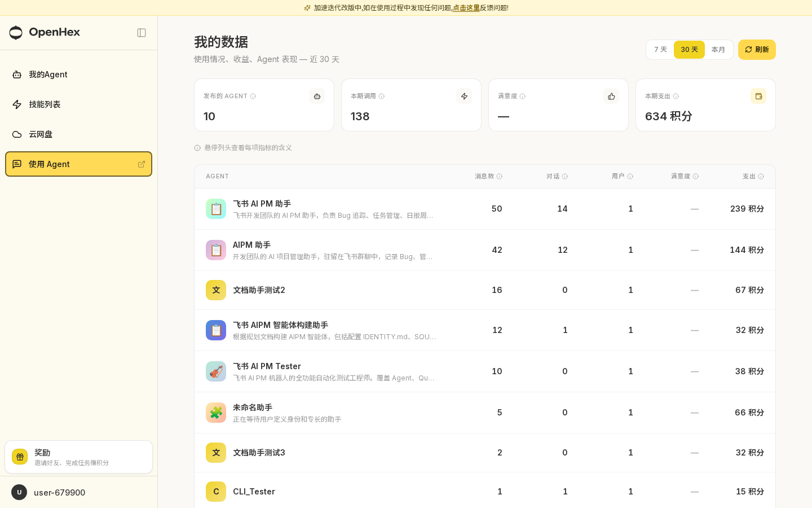Open 使用 Agent in the sidebar
This screenshot has width=812, height=508.
tap(78, 164)
